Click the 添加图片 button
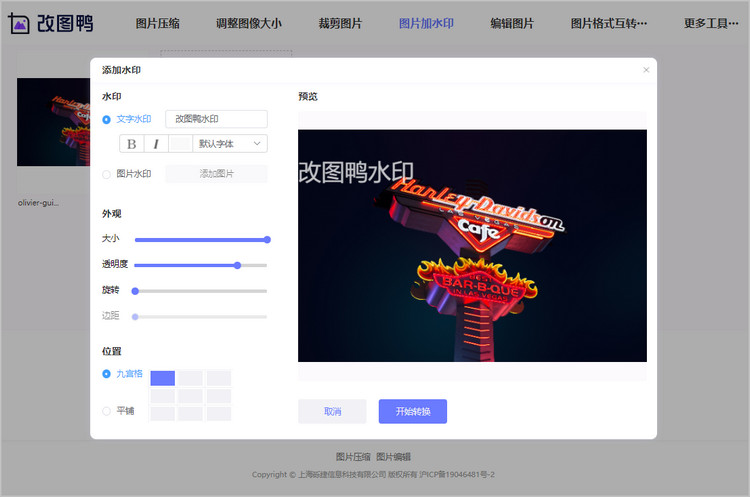The height and width of the screenshot is (497, 750). 216,174
